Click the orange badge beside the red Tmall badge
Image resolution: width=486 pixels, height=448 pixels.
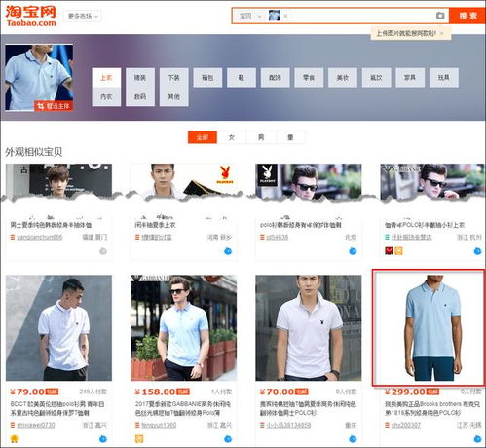(398, 250)
